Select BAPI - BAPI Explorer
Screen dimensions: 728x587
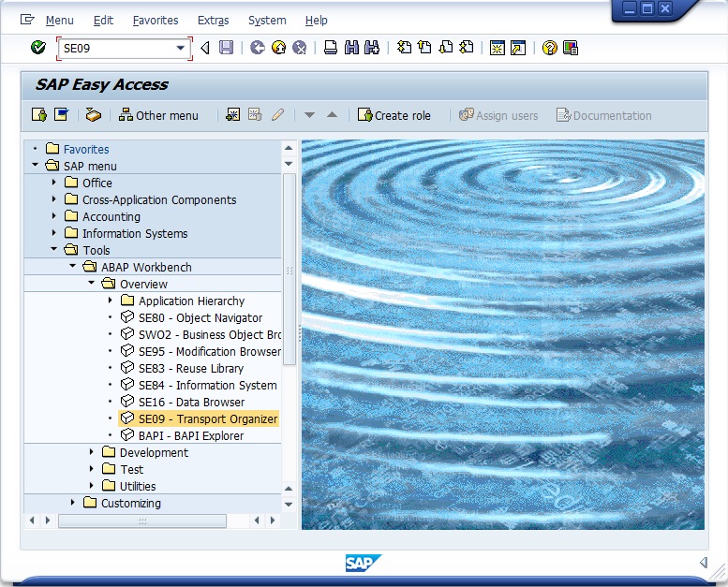[x=191, y=435]
